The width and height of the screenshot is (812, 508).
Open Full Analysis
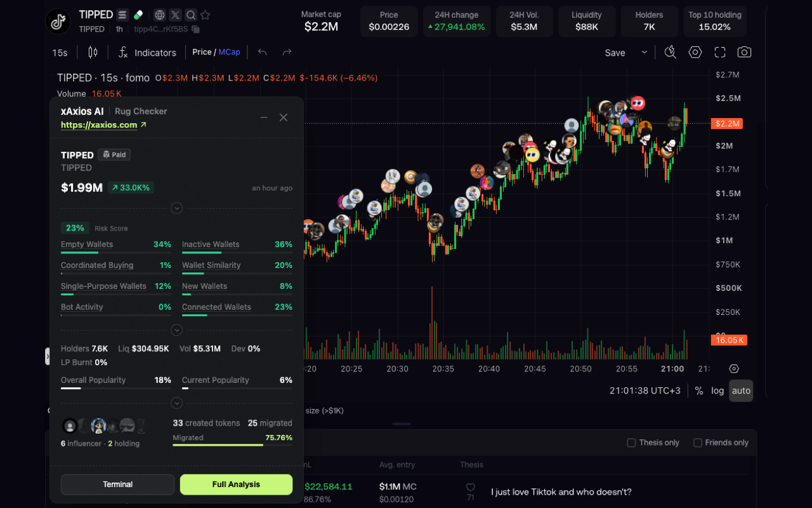(236, 485)
